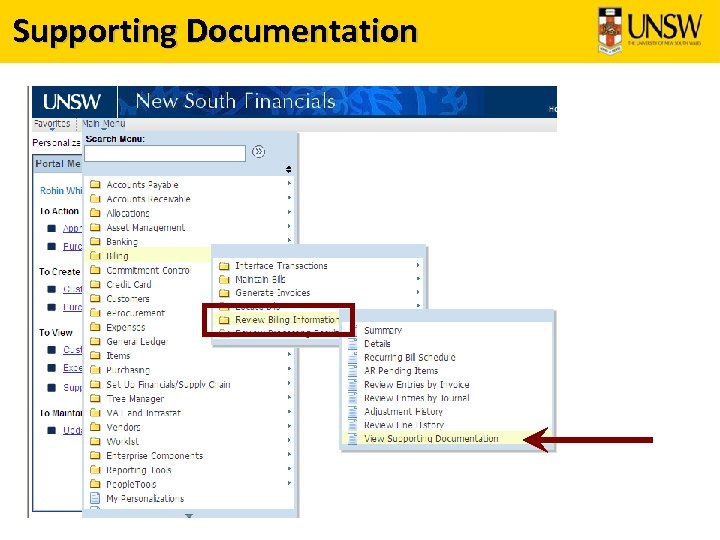
Task: Click the PeopleTools folder icon
Action: coord(95,484)
